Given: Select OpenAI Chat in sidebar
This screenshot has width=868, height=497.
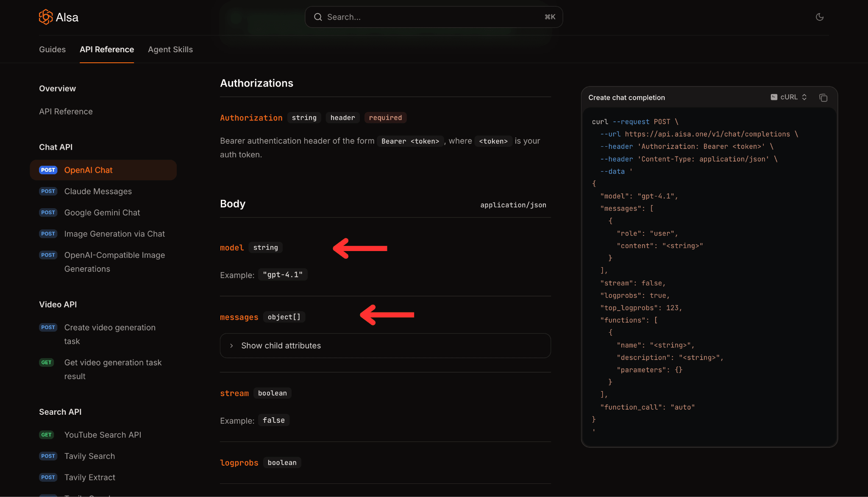Looking at the screenshot, I should point(103,170).
